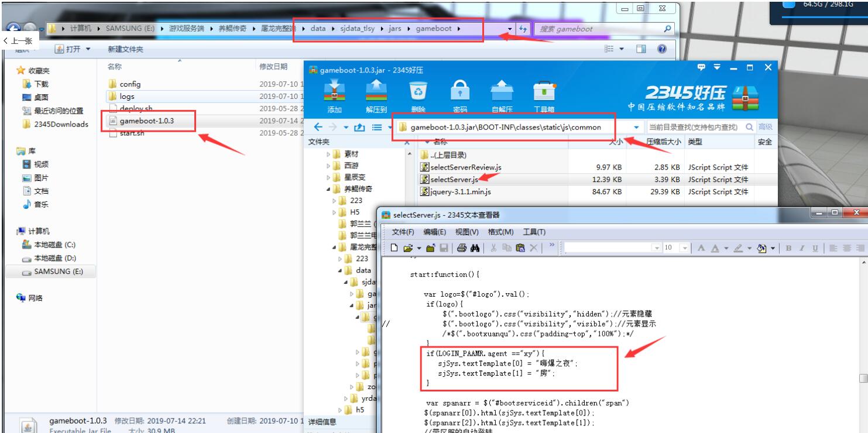
Task: Click the 添加 (Add) archive icon
Action: point(335,94)
